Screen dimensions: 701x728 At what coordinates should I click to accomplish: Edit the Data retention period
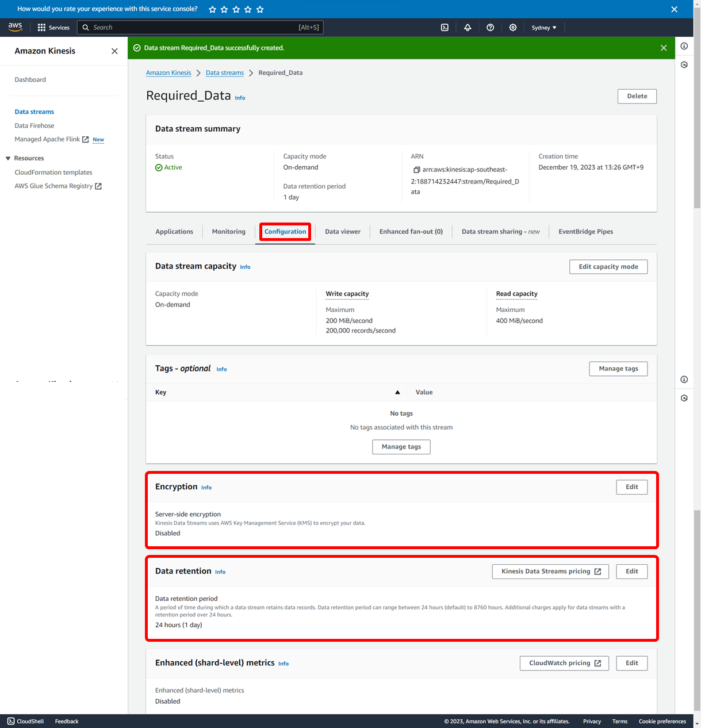coord(632,572)
